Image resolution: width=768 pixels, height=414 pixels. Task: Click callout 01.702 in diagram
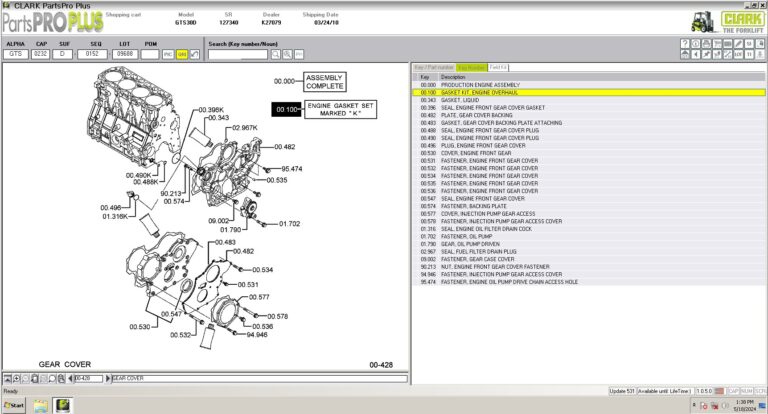289,223
